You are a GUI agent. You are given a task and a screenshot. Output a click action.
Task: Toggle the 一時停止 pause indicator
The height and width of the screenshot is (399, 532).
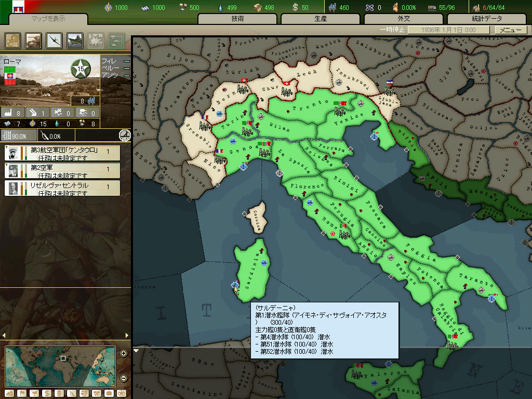coord(392,30)
